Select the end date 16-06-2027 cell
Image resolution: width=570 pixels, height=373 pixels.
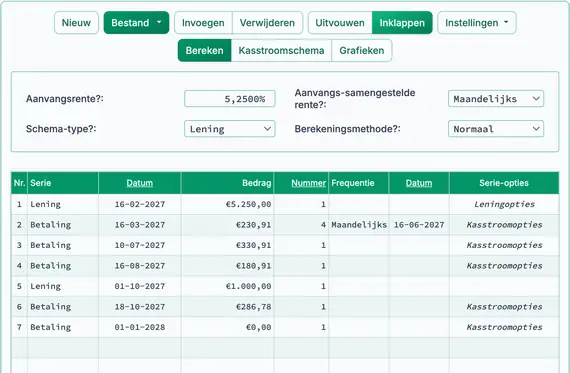(x=419, y=225)
